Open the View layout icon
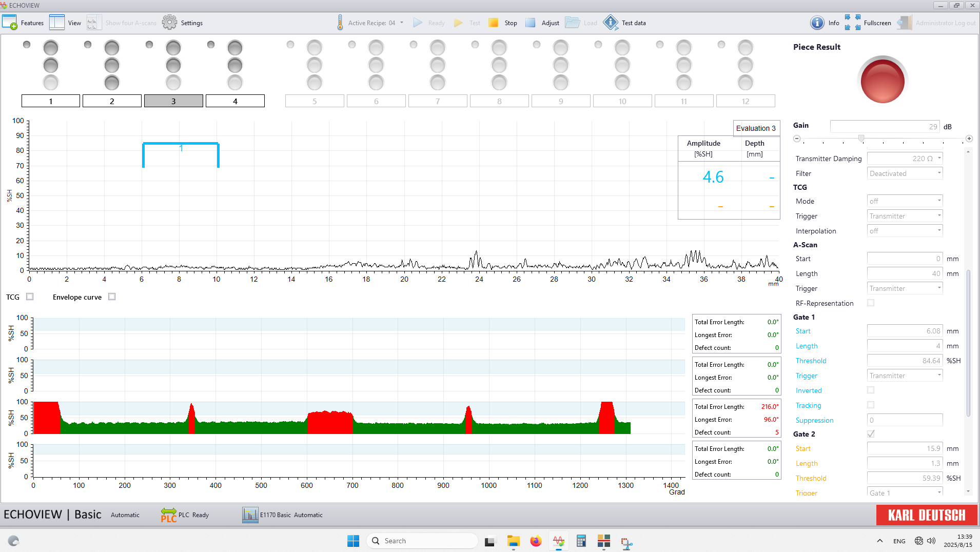 point(57,23)
